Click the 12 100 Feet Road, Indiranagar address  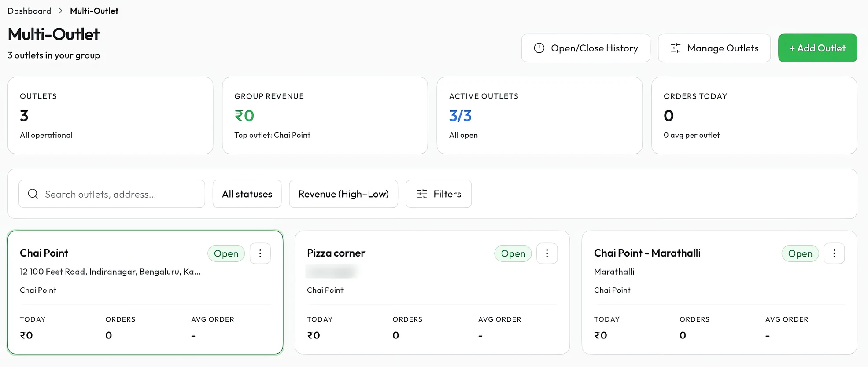tap(110, 272)
